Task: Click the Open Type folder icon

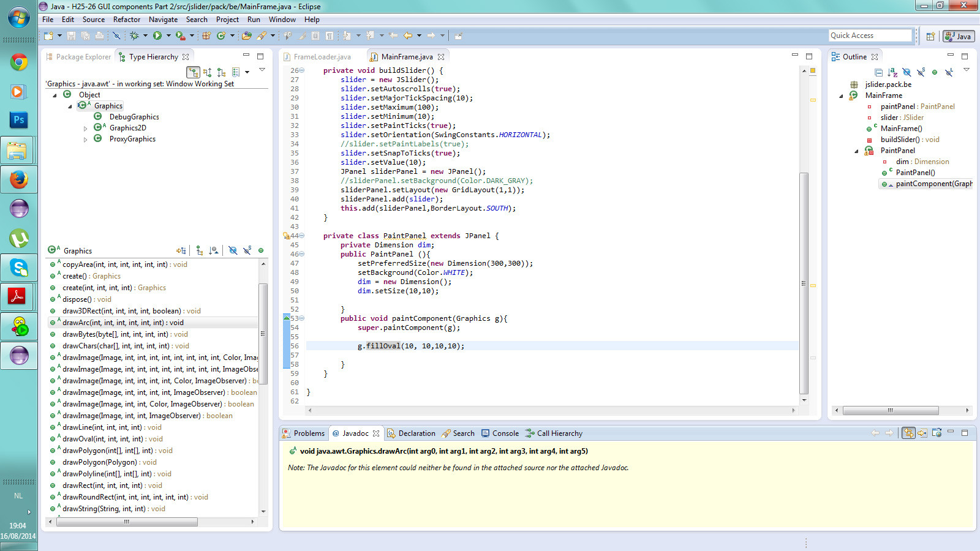Action: (x=247, y=36)
